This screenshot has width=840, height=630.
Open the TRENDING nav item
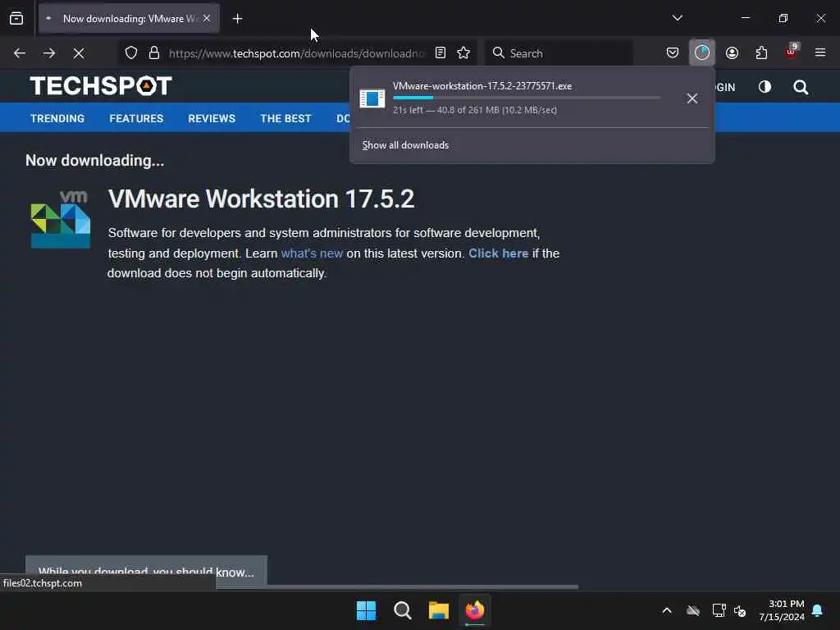57,118
